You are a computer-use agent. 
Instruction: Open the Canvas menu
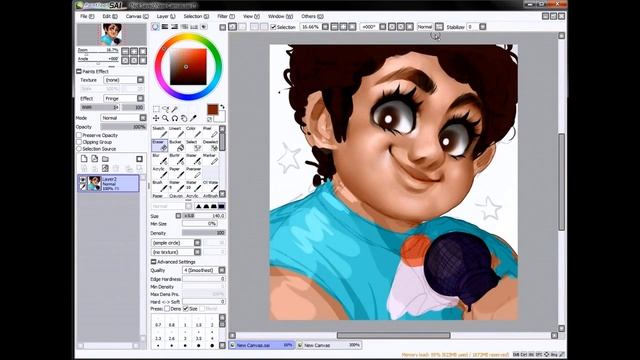(x=137, y=16)
